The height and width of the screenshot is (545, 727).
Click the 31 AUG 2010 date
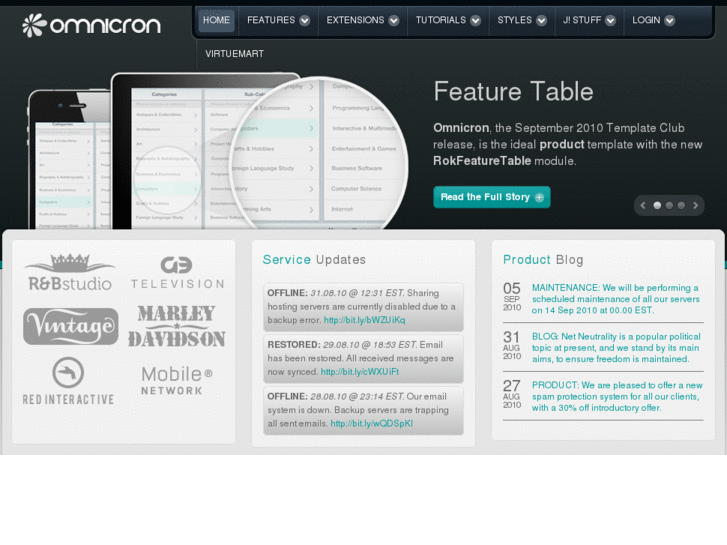(x=512, y=346)
